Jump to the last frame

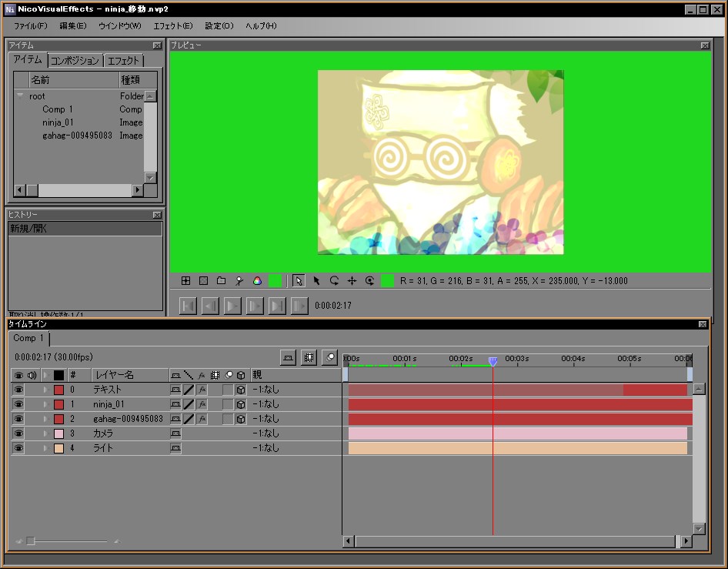(277, 306)
